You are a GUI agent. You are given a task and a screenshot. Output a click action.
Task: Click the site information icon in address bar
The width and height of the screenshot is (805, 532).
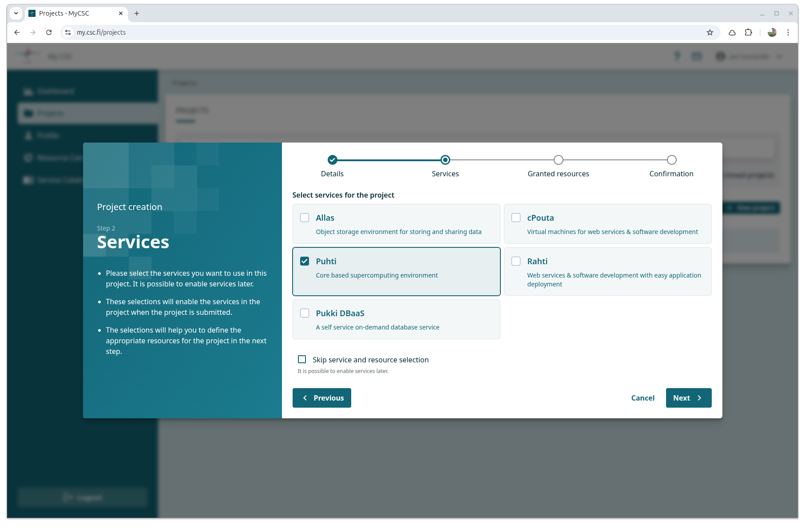coord(68,32)
